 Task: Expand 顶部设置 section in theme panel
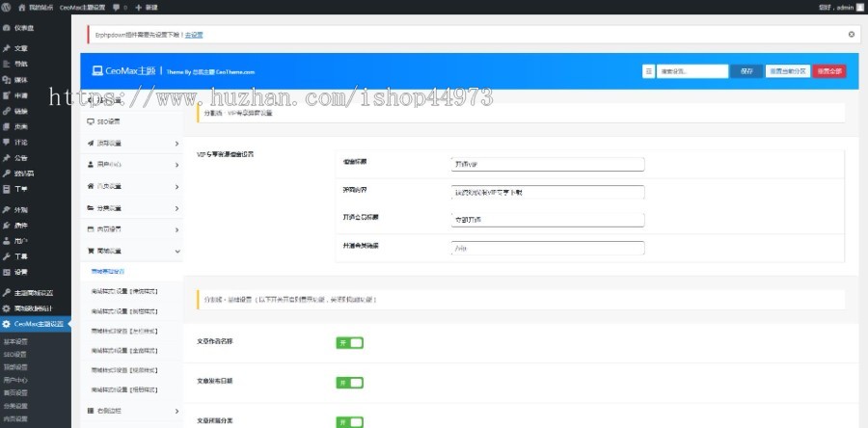pyautogui.click(x=132, y=144)
